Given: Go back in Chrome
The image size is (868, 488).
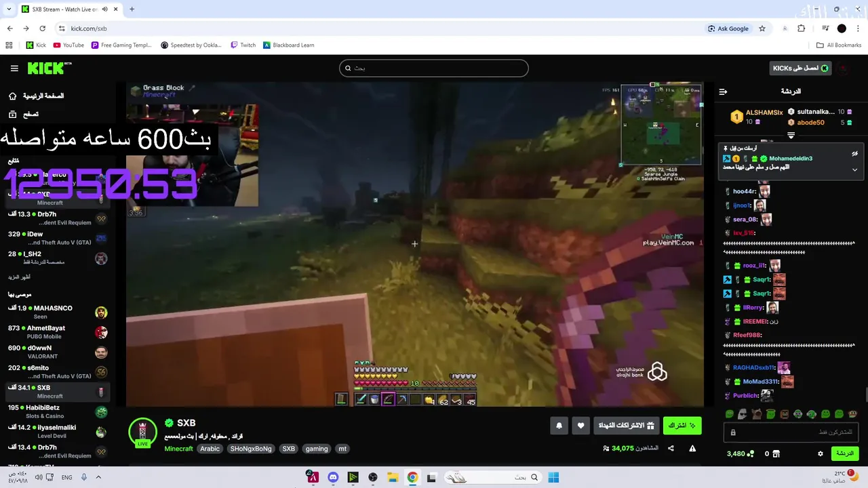Looking at the screenshot, I should [9, 28].
